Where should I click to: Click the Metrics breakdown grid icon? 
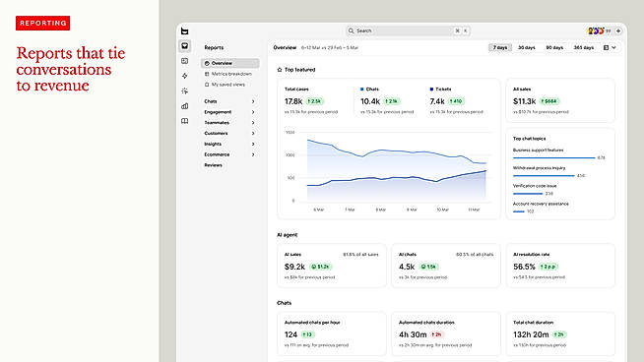(207, 74)
